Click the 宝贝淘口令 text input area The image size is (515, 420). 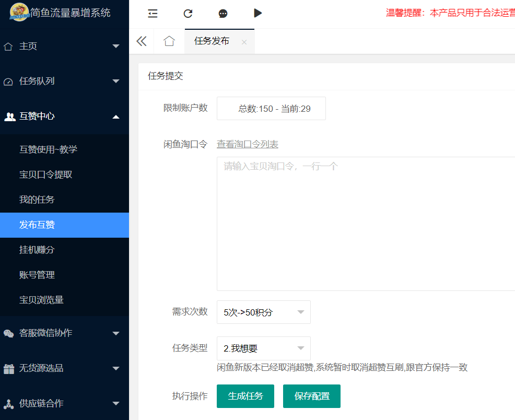tap(366, 224)
